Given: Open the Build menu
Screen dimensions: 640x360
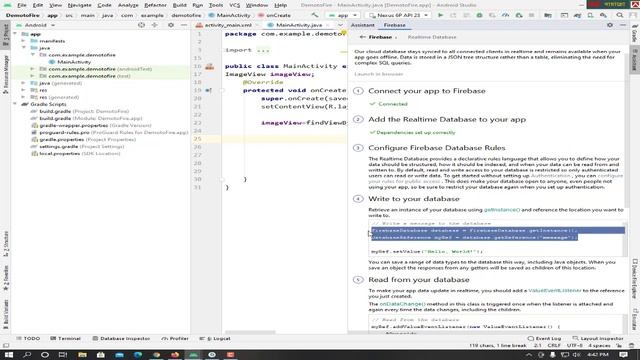Looking at the screenshot, I should point(180,5).
